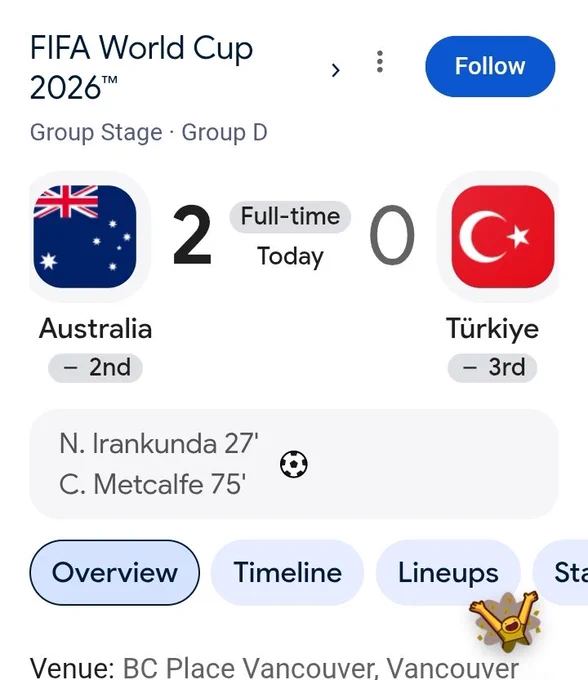588x680 pixels.
Task: Click the Australia flag icon
Action: 85,236
